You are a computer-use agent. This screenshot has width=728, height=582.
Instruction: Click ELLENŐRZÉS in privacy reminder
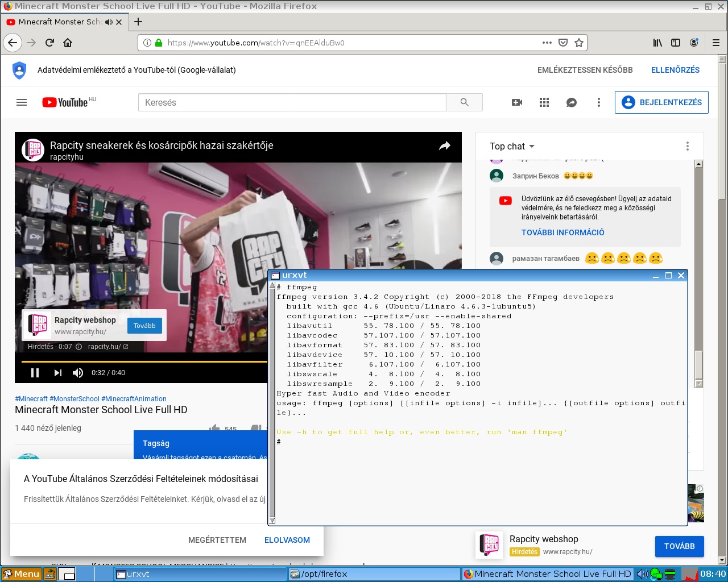[x=675, y=70]
